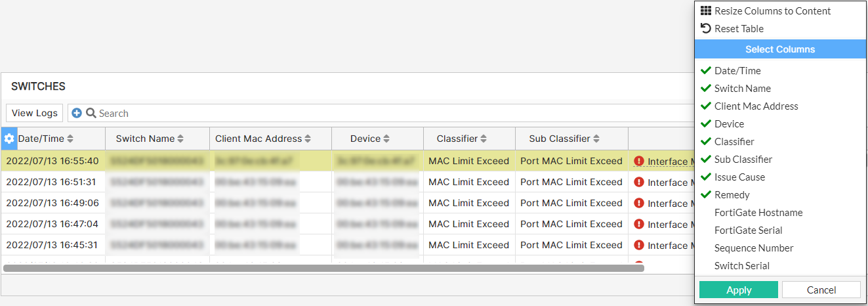
Task: Click the magnifier search icon
Action: point(91,113)
